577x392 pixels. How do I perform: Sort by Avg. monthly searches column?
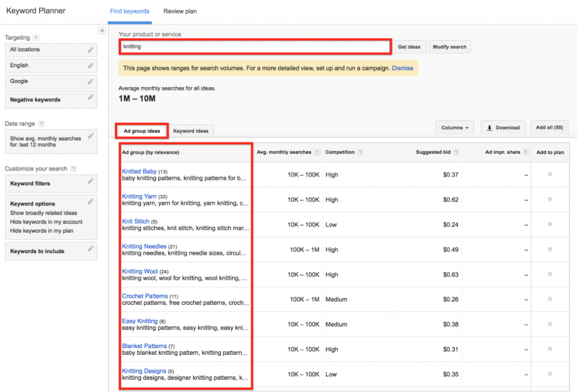pos(284,152)
